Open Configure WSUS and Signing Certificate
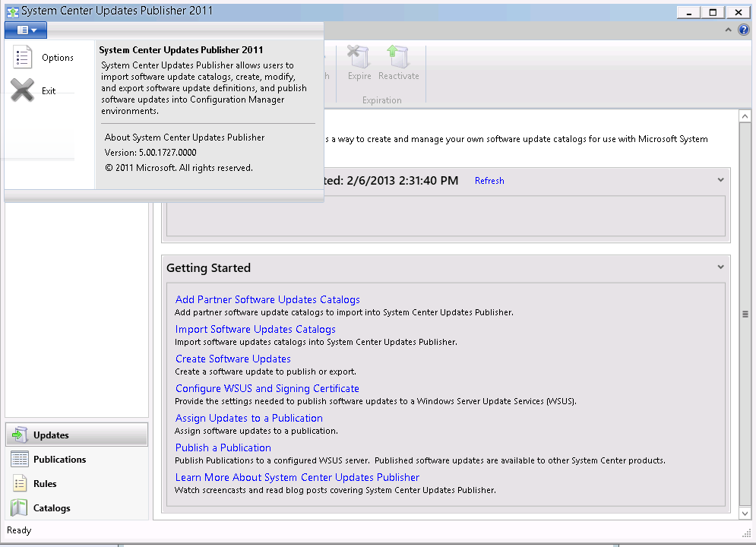This screenshot has height=547, width=756. pyautogui.click(x=267, y=388)
